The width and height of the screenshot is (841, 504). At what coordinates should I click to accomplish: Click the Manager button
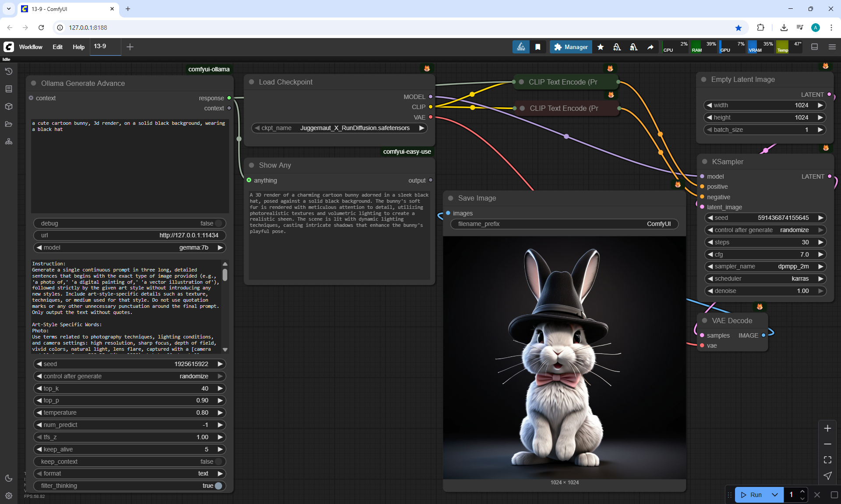coord(571,47)
